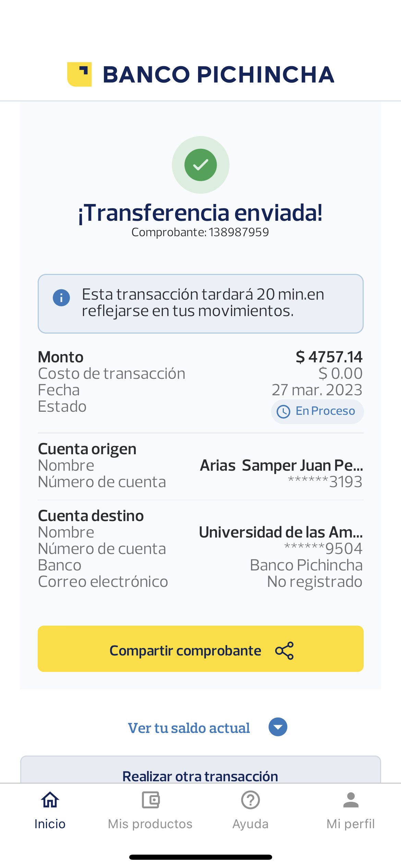
Task: Tap truncated destination name Universidad de las Am...
Action: (x=281, y=532)
